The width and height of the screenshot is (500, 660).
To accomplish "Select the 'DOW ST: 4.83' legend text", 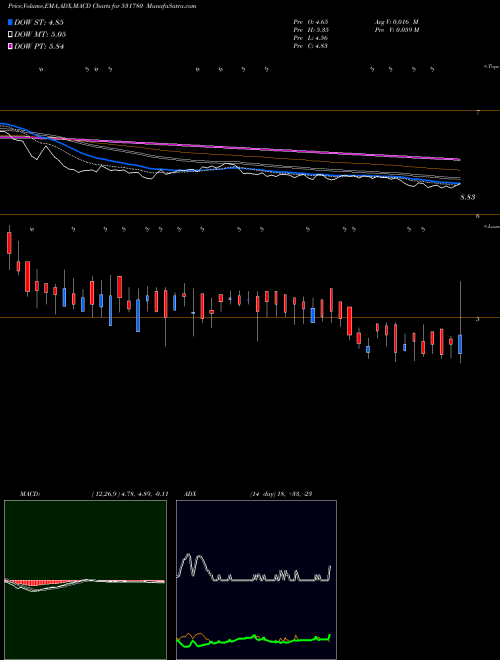I will tap(39, 22).
